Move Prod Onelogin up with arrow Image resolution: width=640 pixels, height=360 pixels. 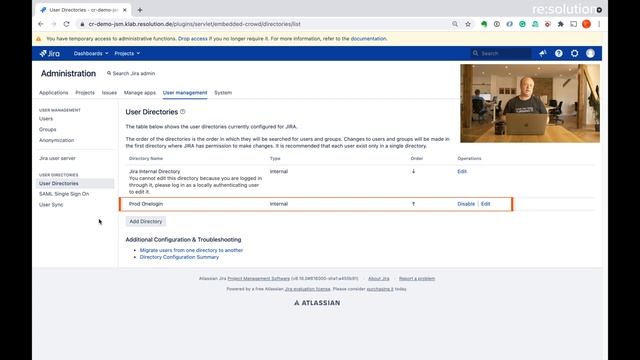point(413,204)
